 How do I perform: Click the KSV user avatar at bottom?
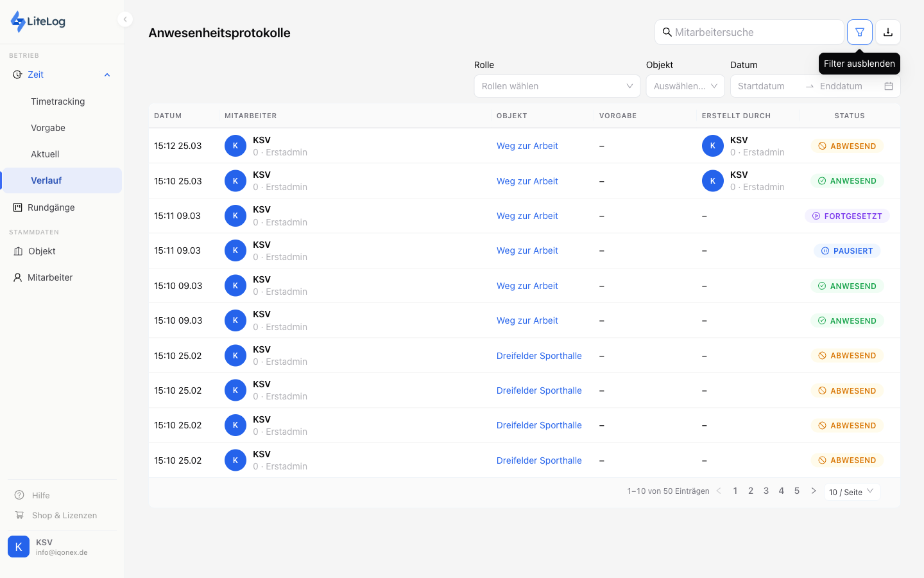19,547
